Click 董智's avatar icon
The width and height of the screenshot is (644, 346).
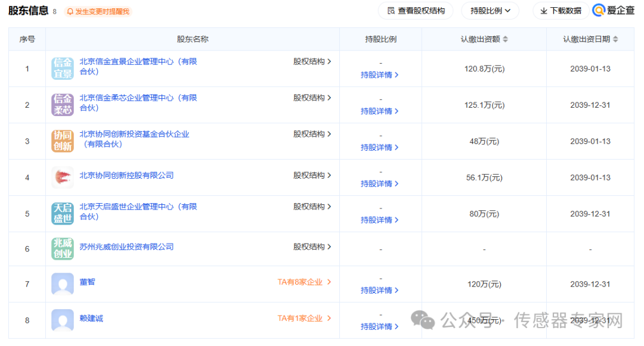coord(63,283)
